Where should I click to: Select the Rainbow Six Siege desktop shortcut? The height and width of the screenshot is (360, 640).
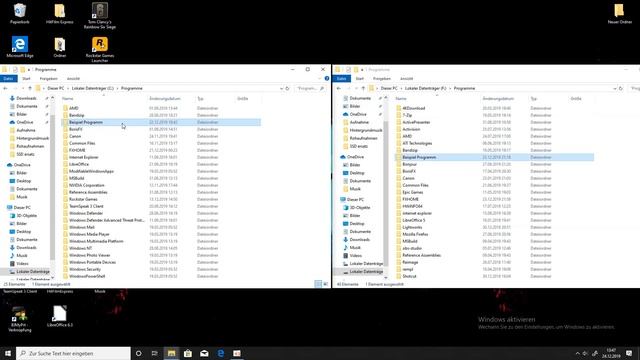100,16
